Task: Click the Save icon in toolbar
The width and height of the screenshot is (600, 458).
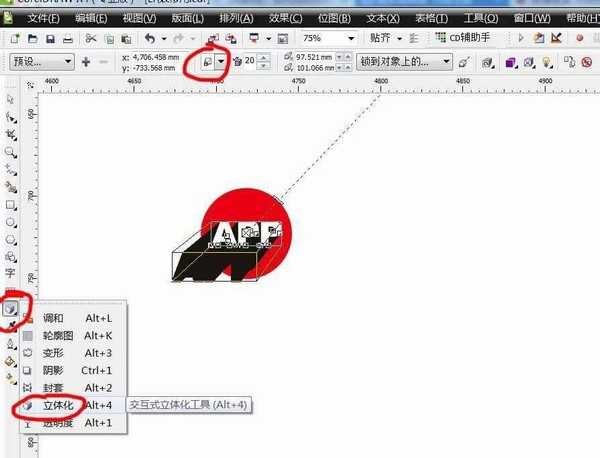Action: tap(50, 38)
